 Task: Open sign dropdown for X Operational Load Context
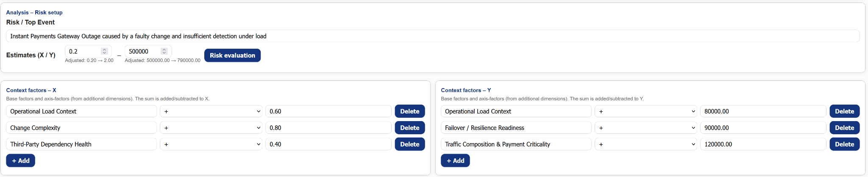211,111
